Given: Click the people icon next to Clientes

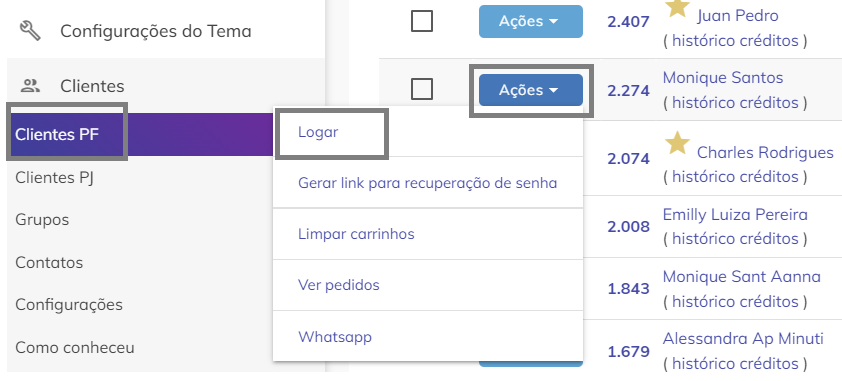Looking at the screenshot, I should (x=31, y=85).
